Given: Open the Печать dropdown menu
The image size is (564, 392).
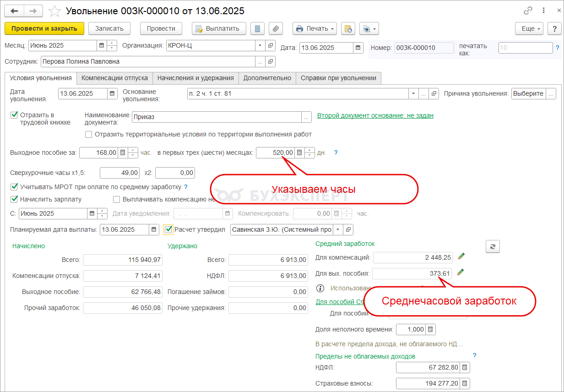Looking at the screenshot, I should click(x=315, y=28).
